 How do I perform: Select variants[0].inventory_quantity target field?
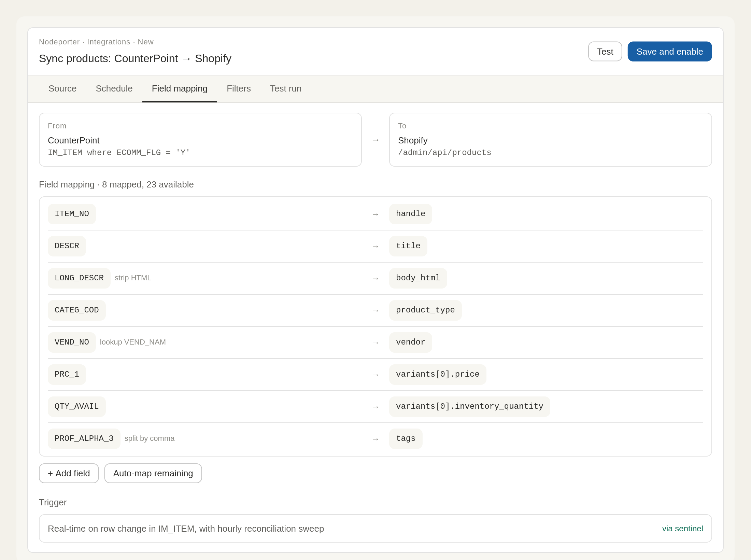pos(469,406)
